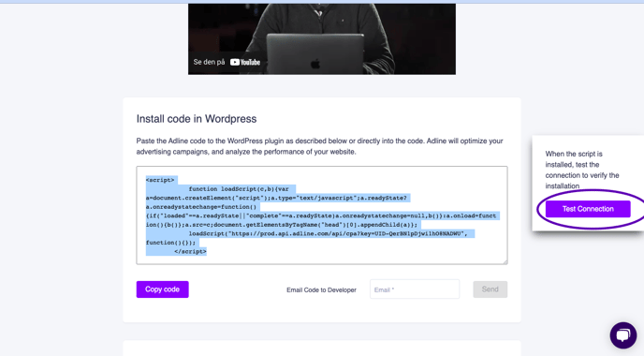Click the Copy code button
Image resolution: width=644 pixels, height=356 pixels.
pyautogui.click(x=162, y=289)
